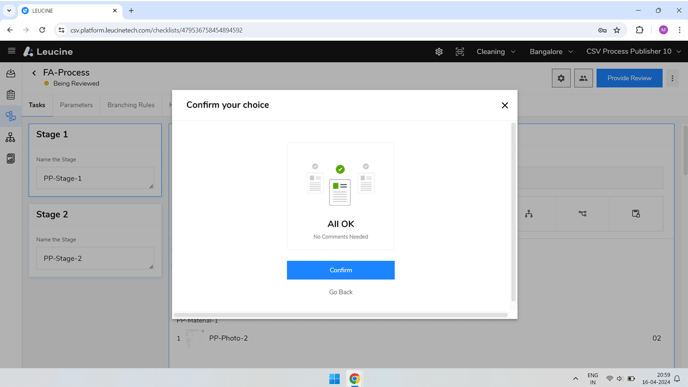Click the QR scan icon in header
The image size is (688, 387).
(x=459, y=52)
